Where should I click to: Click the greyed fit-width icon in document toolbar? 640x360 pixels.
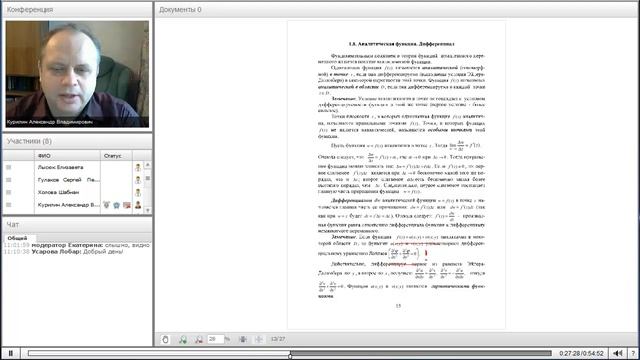tap(259, 339)
